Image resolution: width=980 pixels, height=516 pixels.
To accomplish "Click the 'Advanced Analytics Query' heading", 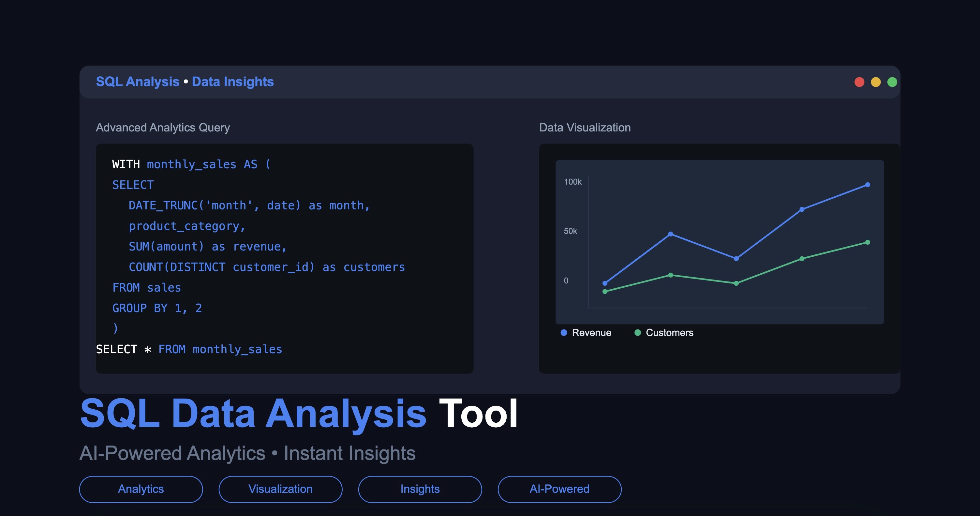I will click(163, 128).
